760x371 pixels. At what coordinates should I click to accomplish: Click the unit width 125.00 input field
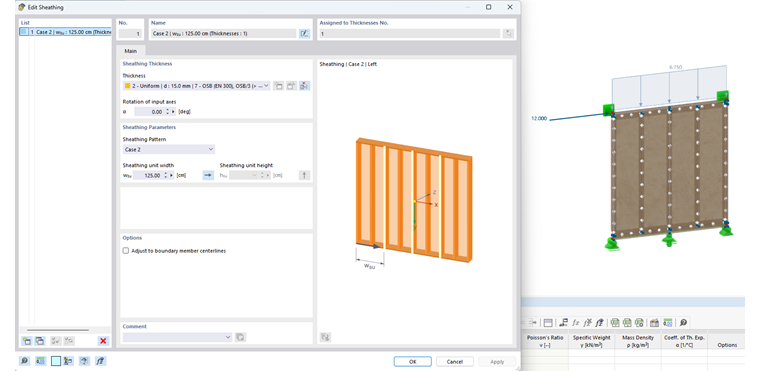tap(148, 176)
